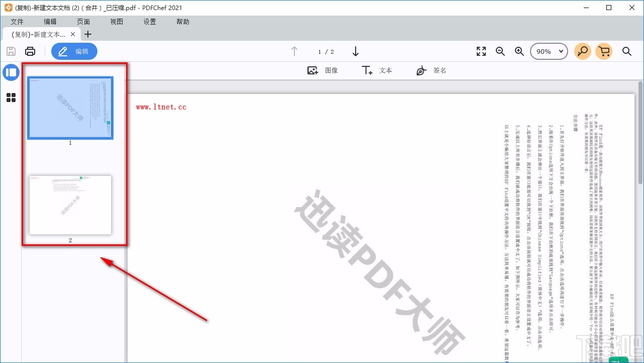The height and width of the screenshot is (363, 644).
Task: Click the blue 编辑 edit button
Action: tap(74, 51)
